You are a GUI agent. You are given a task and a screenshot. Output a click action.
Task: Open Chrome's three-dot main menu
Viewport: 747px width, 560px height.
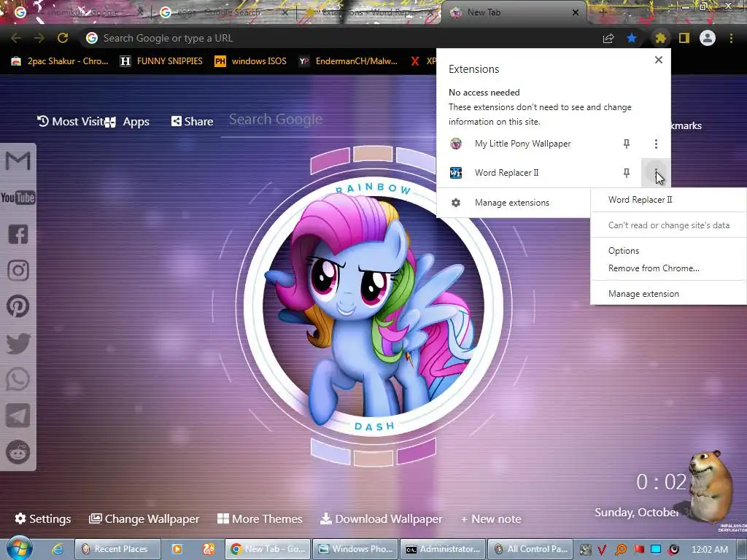731,38
